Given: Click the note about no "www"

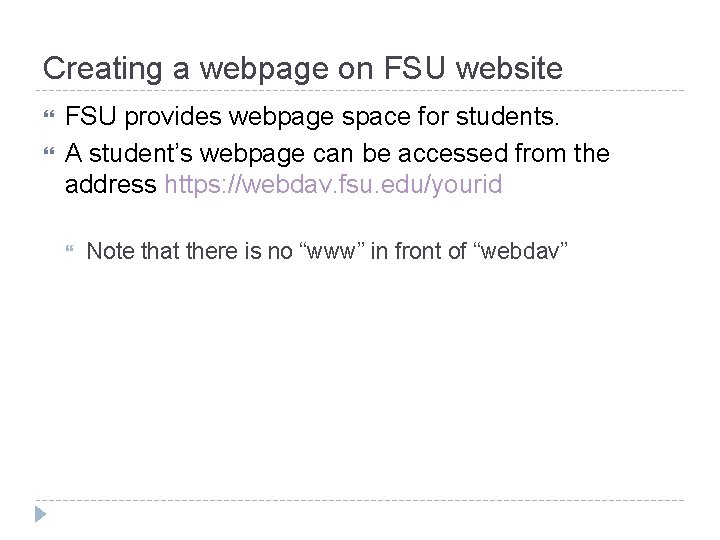Looking at the screenshot, I should (328, 251).
